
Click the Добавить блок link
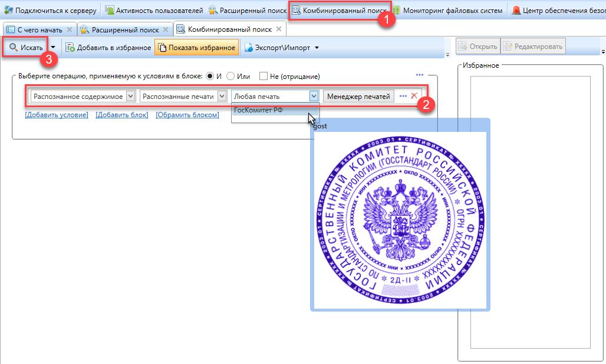(x=122, y=115)
